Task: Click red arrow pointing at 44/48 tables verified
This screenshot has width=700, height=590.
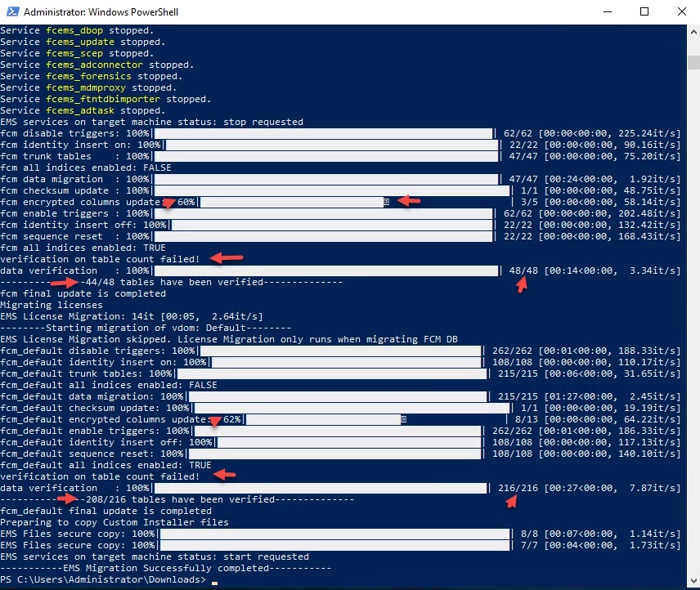Action: 65,282
